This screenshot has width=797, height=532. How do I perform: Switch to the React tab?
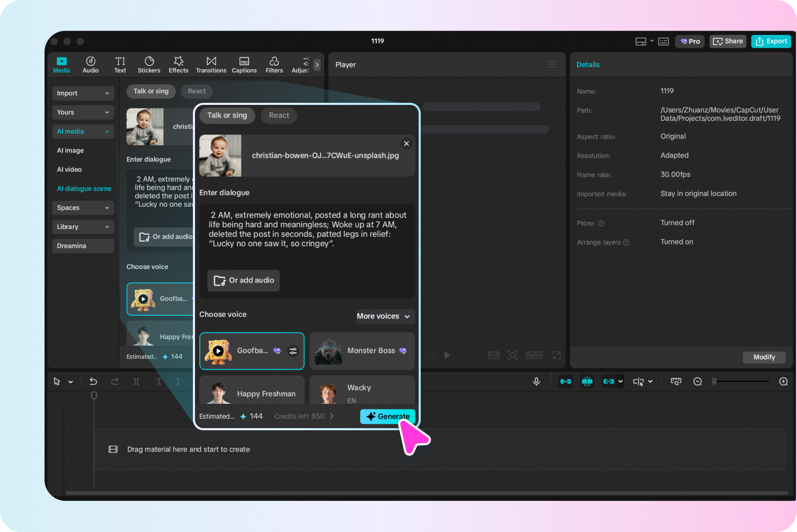pos(278,115)
